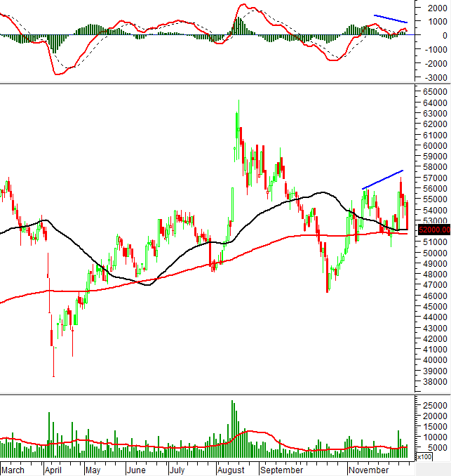Click the 60000 price axis label

click(435, 145)
